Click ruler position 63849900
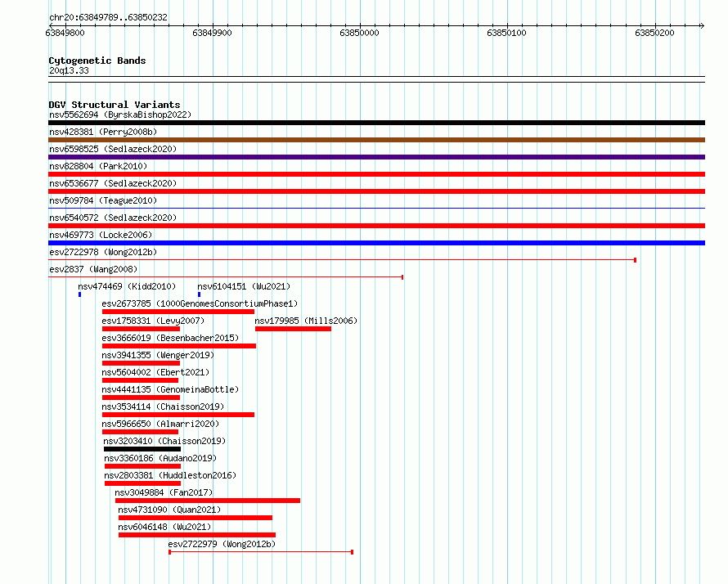The height and width of the screenshot is (584, 728). tap(212, 33)
